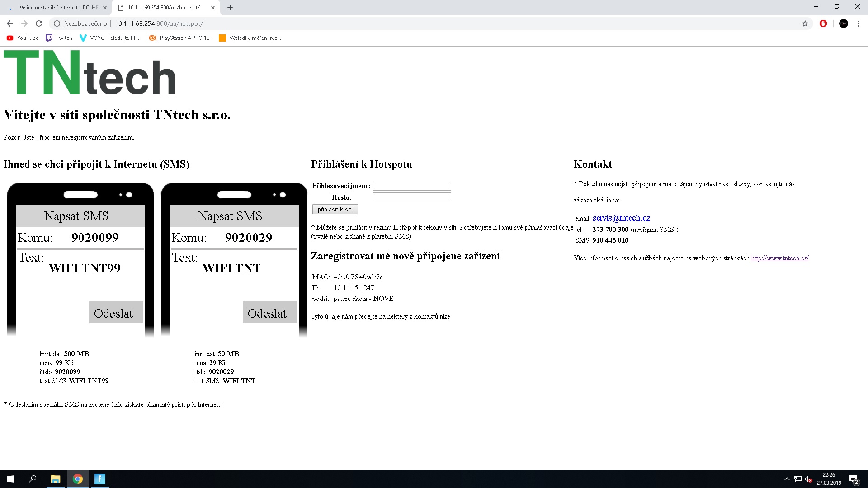868x488 pixels.
Task: Open the YouTube bookmark
Action: [x=23, y=38]
